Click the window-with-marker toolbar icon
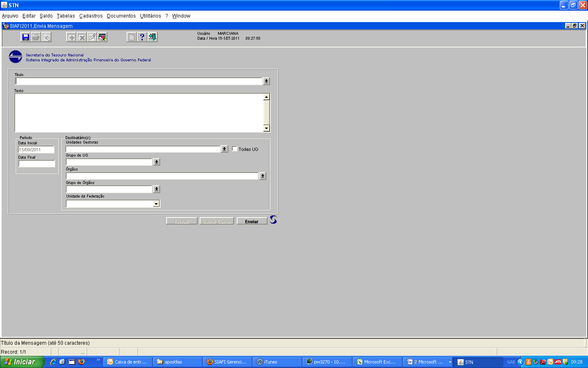588x368 pixels. pos(102,37)
